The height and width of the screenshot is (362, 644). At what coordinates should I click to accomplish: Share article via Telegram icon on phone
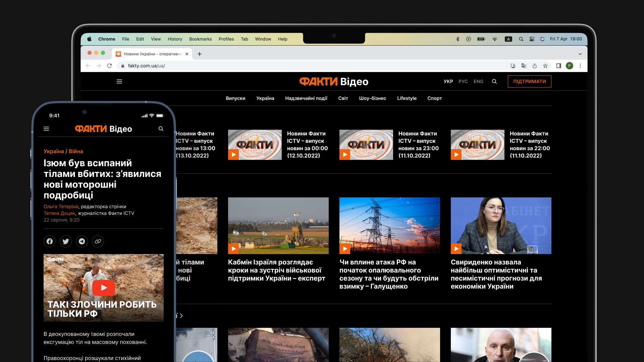(82, 241)
